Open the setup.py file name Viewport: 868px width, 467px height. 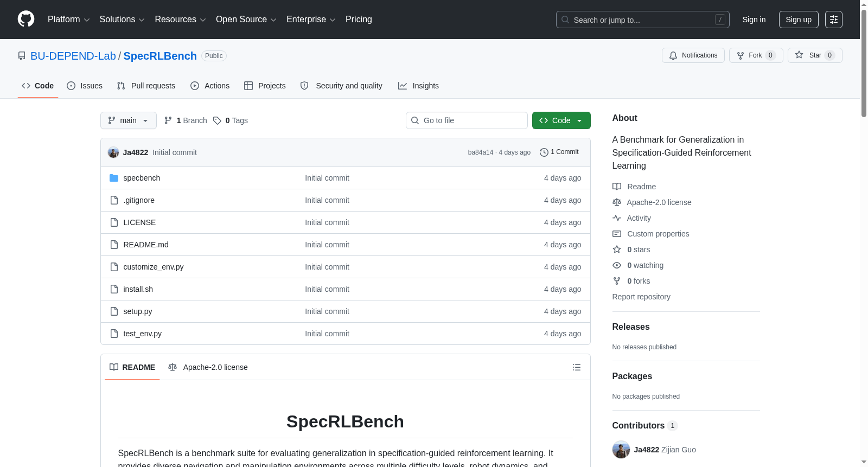point(138,311)
